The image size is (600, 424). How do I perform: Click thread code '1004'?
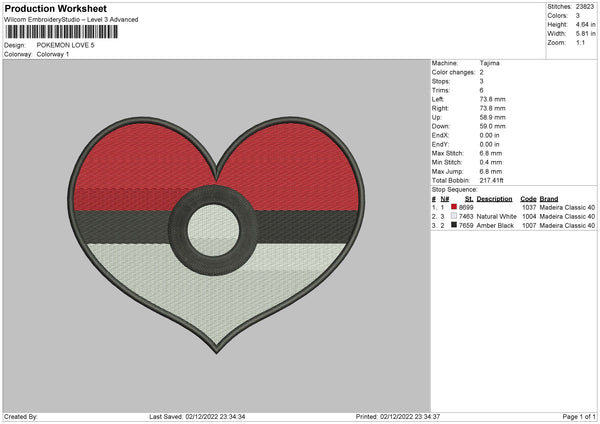[529, 217]
